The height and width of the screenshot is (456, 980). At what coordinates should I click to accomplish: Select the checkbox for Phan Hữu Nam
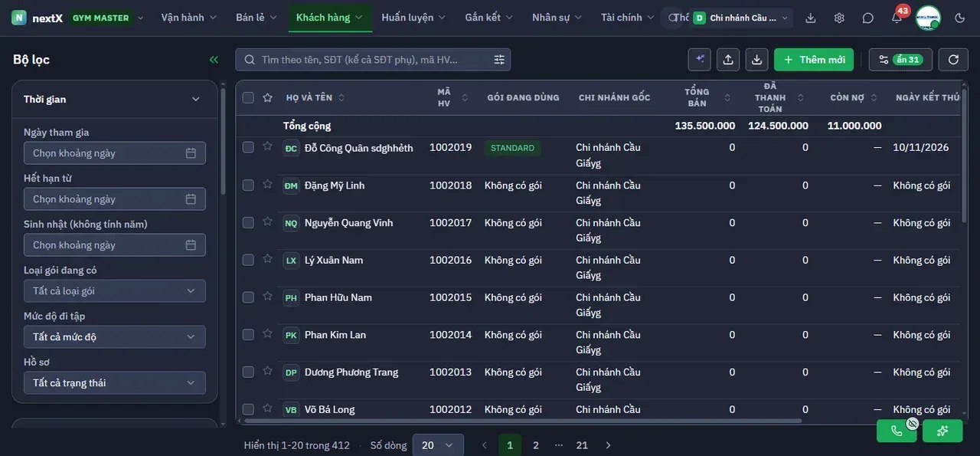[x=248, y=297]
